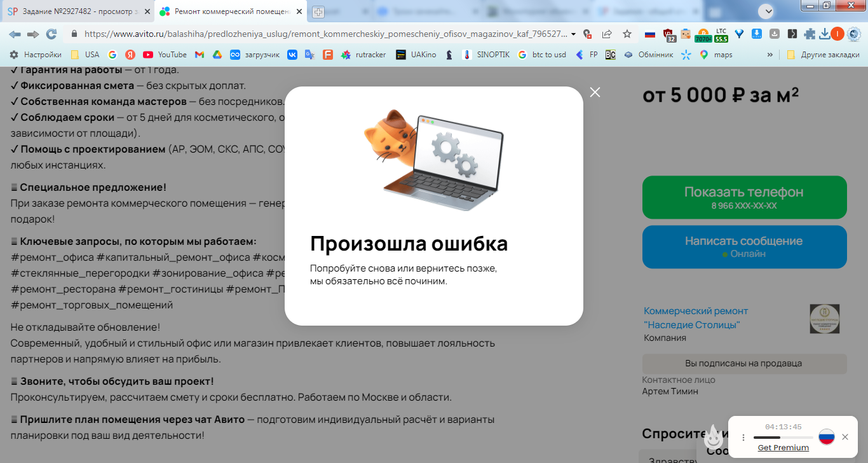This screenshot has width=868, height=463.
Task: Open the Bitcoin price ticker extension
Action: click(x=703, y=35)
